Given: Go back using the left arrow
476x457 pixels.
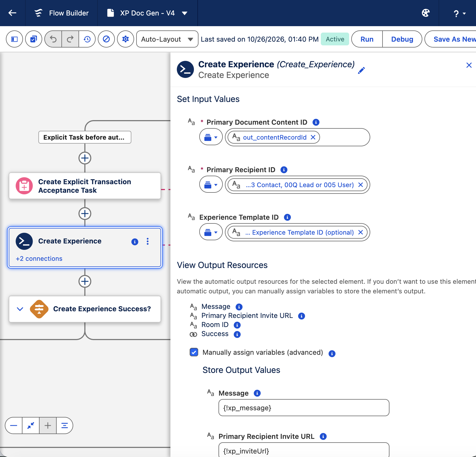Looking at the screenshot, I should [x=12, y=13].
